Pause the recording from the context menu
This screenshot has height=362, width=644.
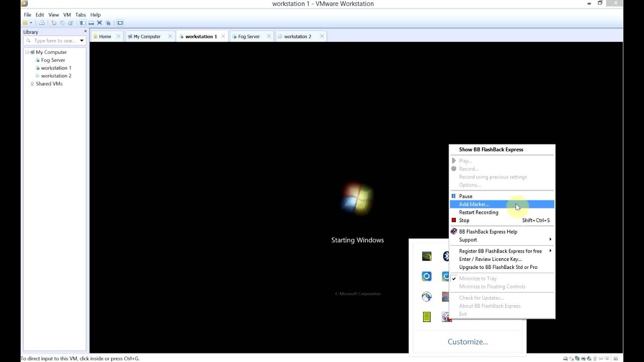(502, 196)
